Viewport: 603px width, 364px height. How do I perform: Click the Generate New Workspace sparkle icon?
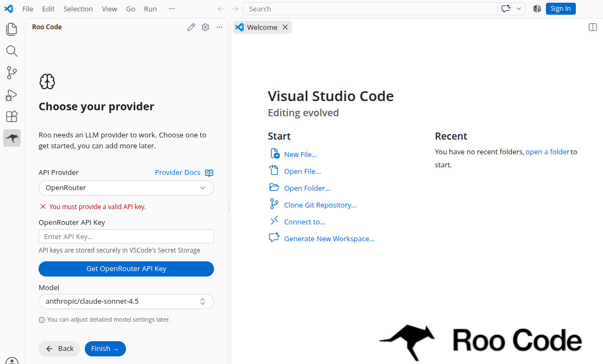click(x=274, y=237)
